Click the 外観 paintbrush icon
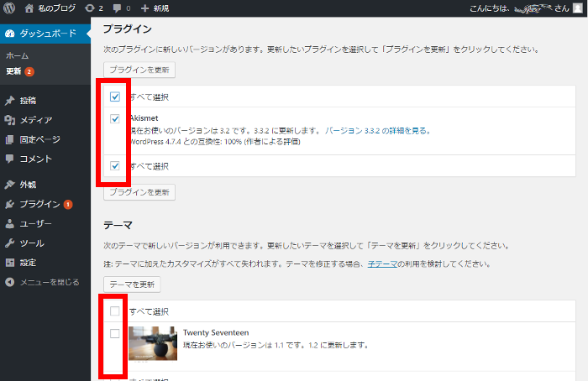Screen dimensions: 588x381 coord(10,185)
